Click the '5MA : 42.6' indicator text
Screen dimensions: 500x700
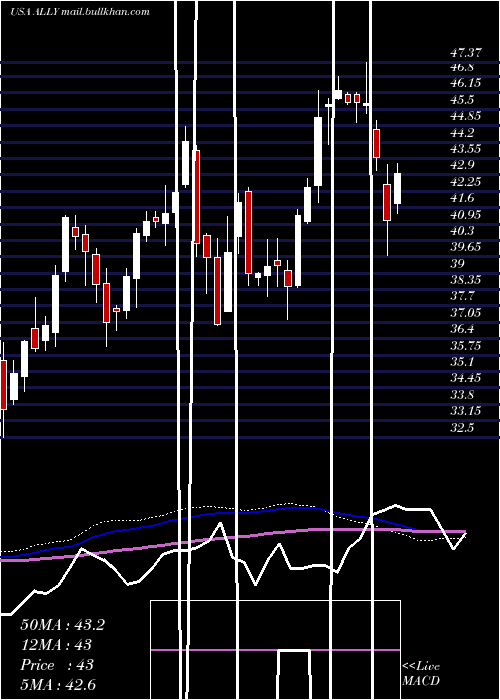pyautogui.click(x=58, y=684)
